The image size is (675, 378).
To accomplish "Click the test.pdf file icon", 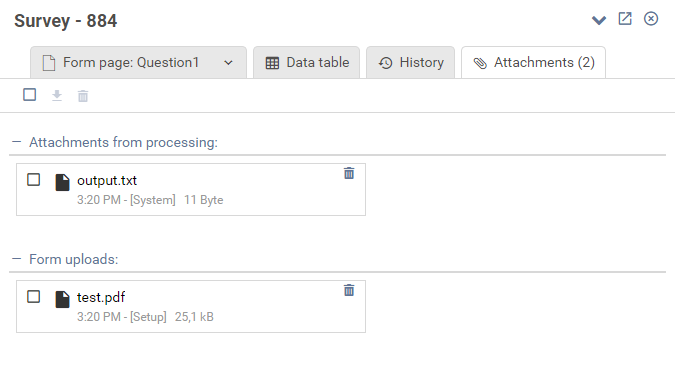I will pos(62,299).
